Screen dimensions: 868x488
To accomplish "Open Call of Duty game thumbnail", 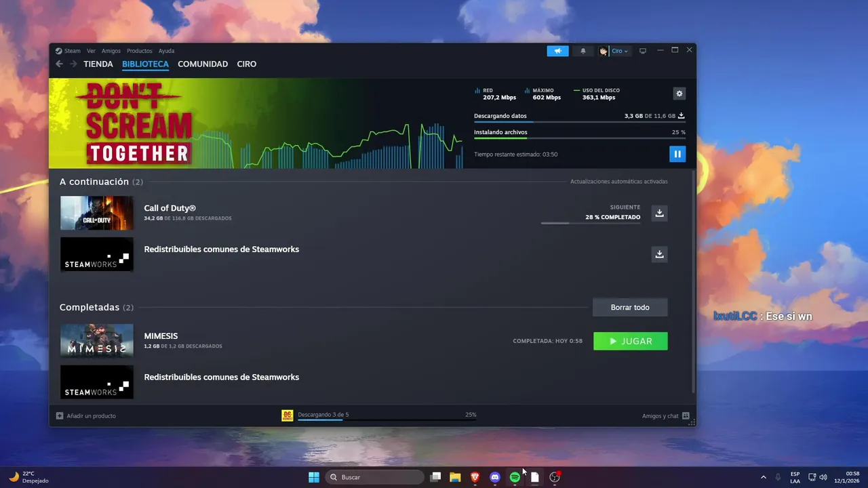I will pos(97,213).
